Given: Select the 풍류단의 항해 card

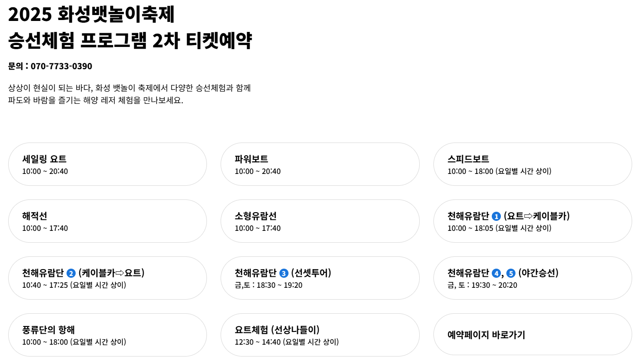Looking at the screenshot, I should 108,334.
